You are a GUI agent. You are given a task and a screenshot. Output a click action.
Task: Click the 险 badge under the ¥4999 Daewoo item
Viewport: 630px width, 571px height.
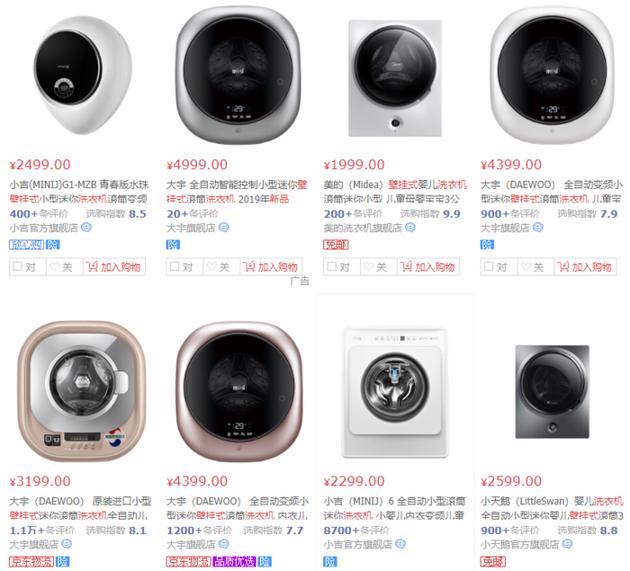point(173,245)
